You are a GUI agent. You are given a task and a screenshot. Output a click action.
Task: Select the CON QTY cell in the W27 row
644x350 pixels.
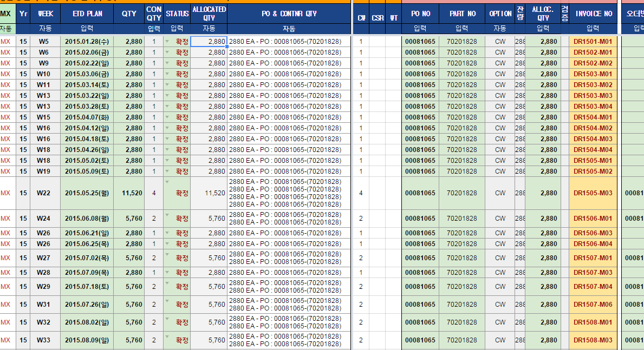pyautogui.click(x=154, y=258)
